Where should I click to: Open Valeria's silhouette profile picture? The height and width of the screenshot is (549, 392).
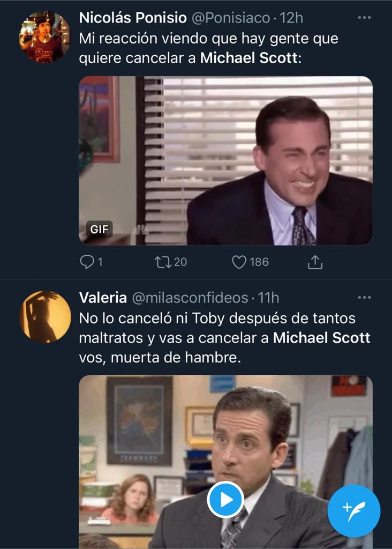coord(45,316)
